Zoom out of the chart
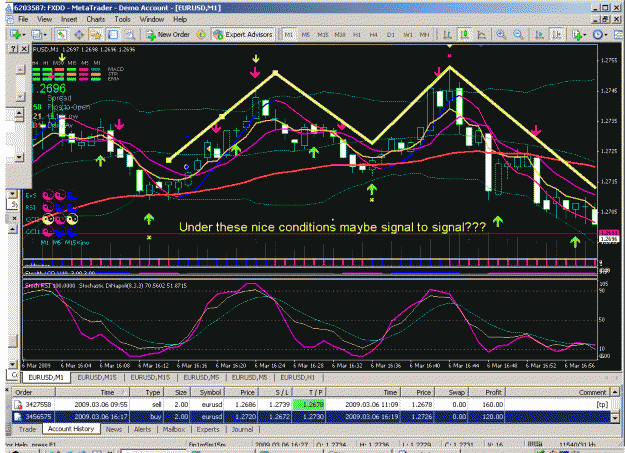Screen dimensions: 625x453 pos(518,35)
